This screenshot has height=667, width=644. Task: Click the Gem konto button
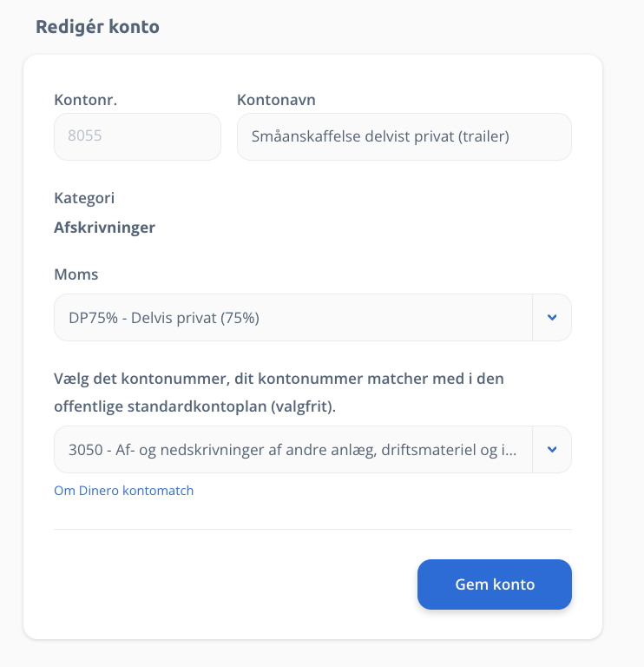tap(495, 584)
